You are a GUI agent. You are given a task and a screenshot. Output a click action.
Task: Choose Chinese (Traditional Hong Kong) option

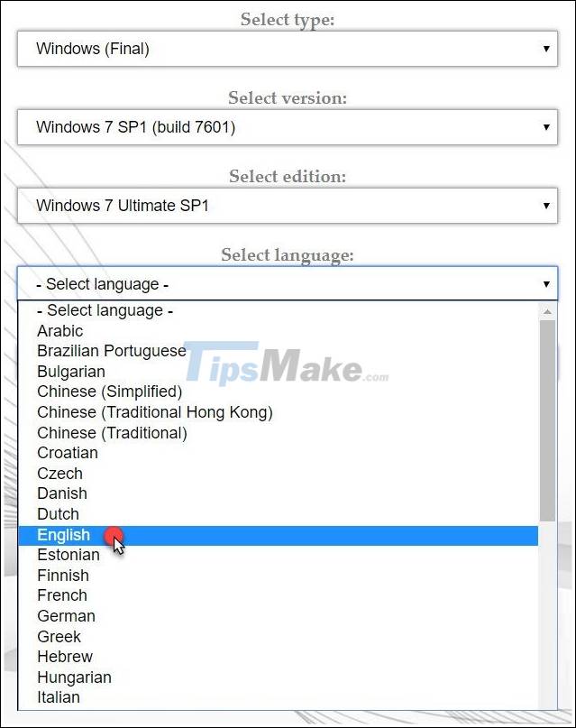(279, 412)
